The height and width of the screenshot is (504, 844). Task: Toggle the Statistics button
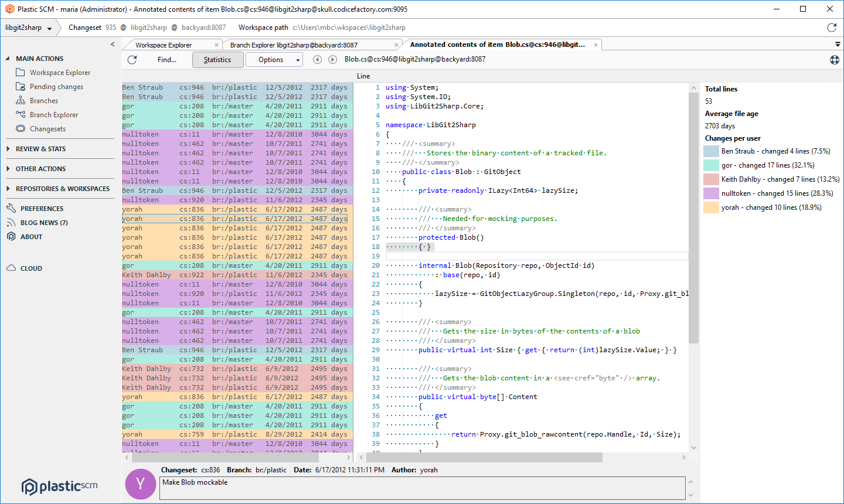(x=217, y=60)
